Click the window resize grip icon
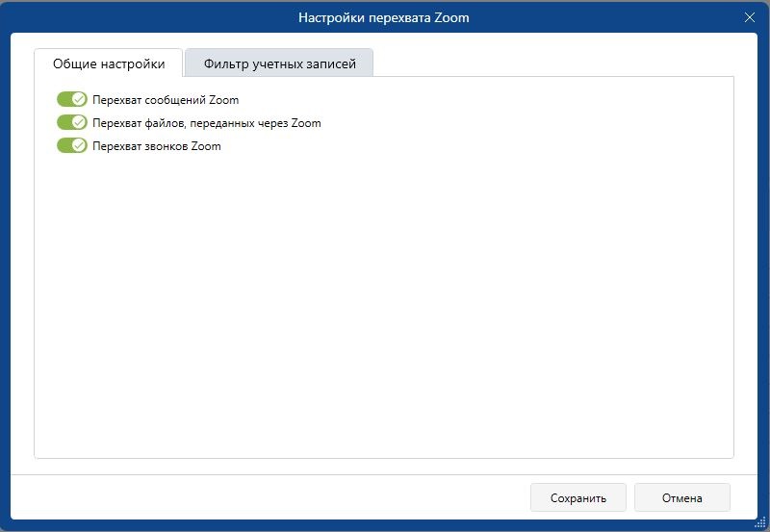Viewport: 770px width, 532px height. (x=760, y=522)
